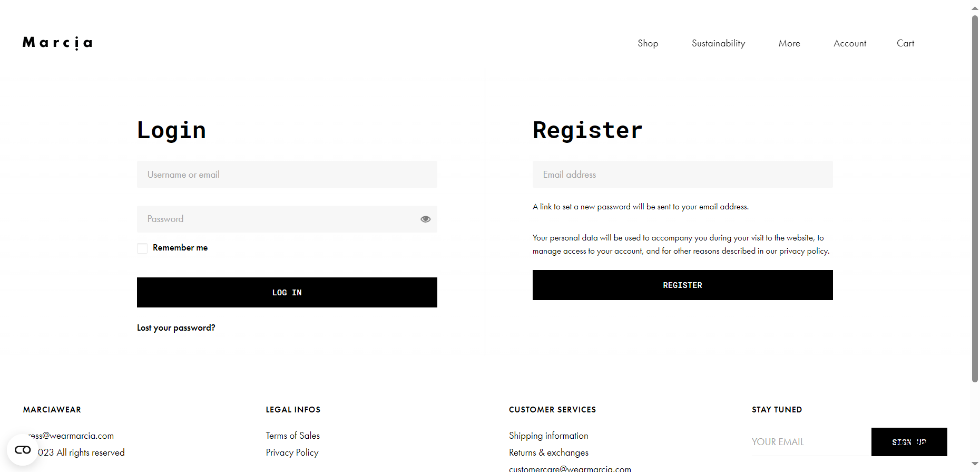Open Terms of Sales link

[x=293, y=436]
